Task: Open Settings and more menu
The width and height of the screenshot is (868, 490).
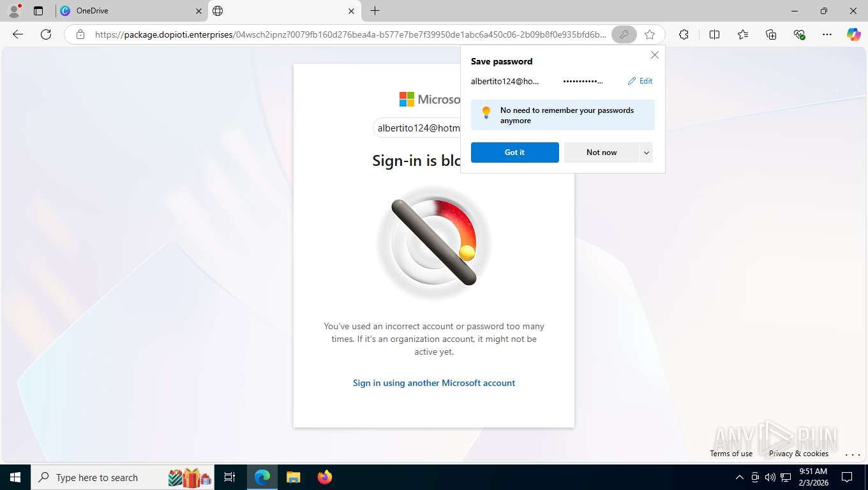Action: coord(827,34)
